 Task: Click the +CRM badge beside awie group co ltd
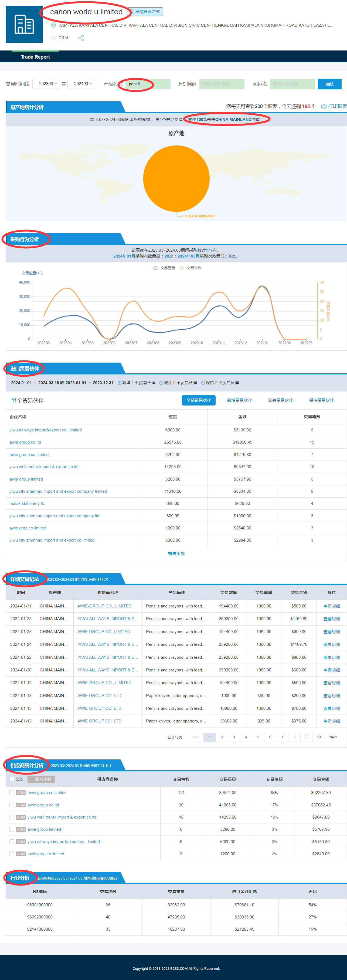[x=21, y=805]
